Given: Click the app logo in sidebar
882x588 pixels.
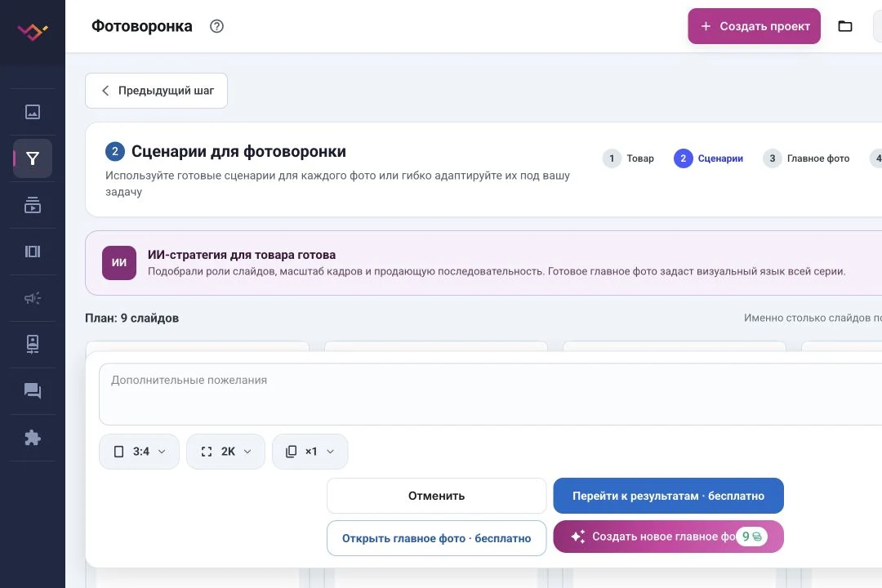Looking at the screenshot, I should (32, 32).
